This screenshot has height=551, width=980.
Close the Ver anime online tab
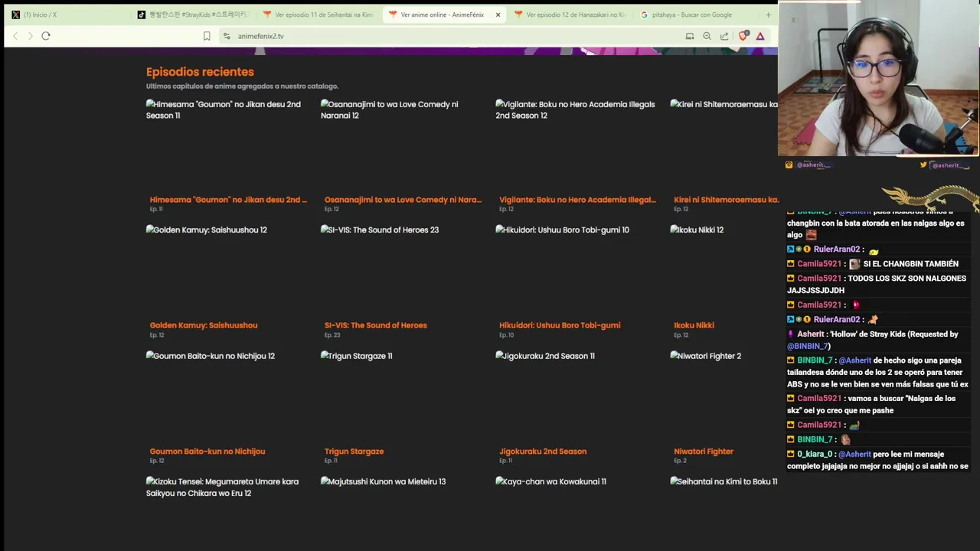coord(498,15)
